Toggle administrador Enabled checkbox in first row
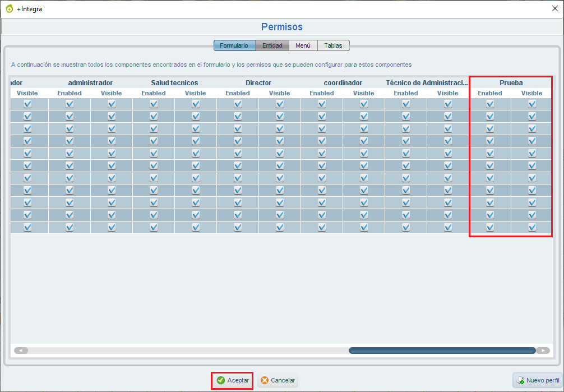 [70, 104]
